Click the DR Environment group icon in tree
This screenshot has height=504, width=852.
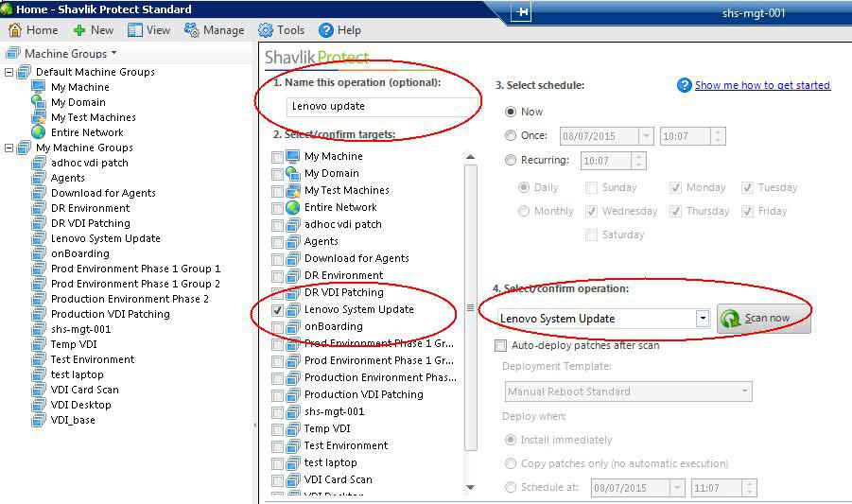pyautogui.click(x=39, y=208)
